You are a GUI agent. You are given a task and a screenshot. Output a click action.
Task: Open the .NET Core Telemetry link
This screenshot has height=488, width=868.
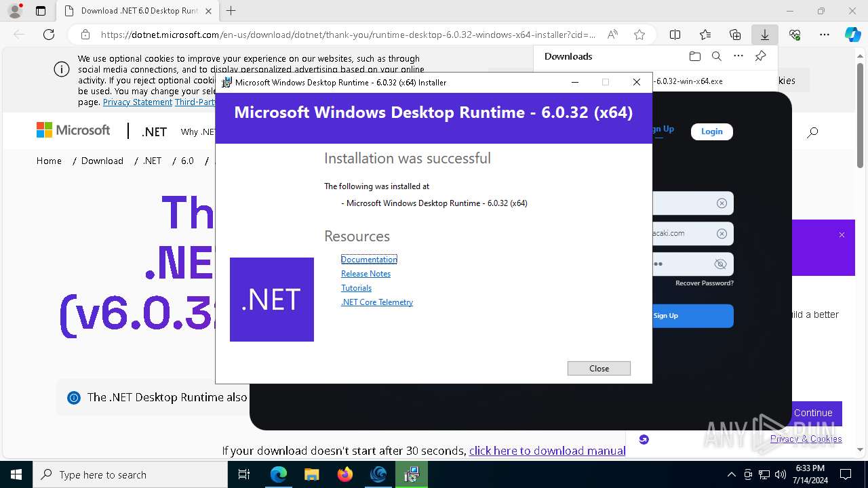coord(377,302)
